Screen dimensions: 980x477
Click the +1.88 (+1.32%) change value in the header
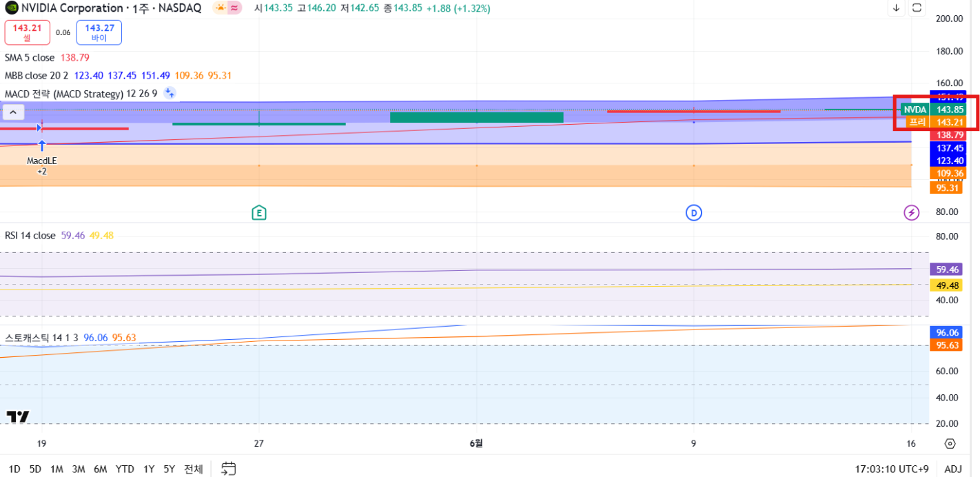[x=458, y=8]
